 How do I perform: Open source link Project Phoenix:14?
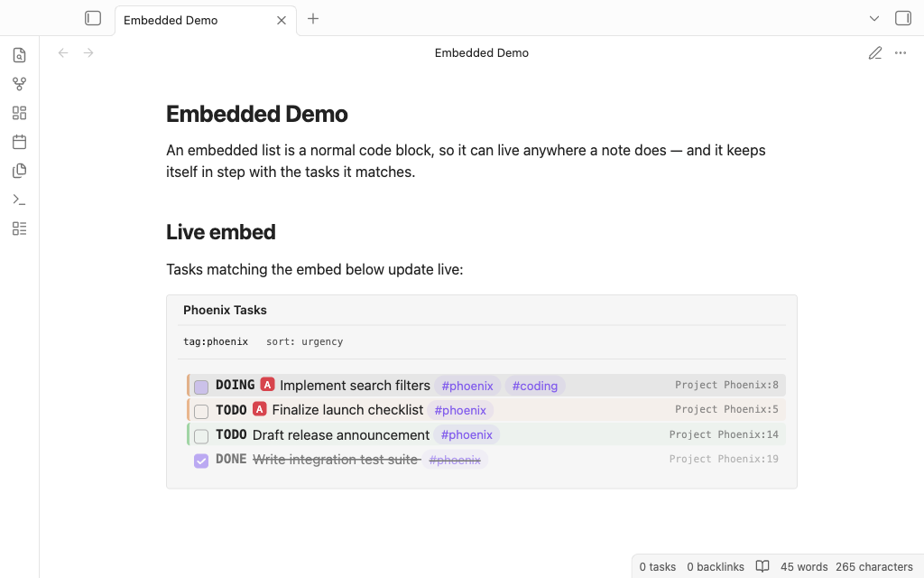[x=724, y=434]
